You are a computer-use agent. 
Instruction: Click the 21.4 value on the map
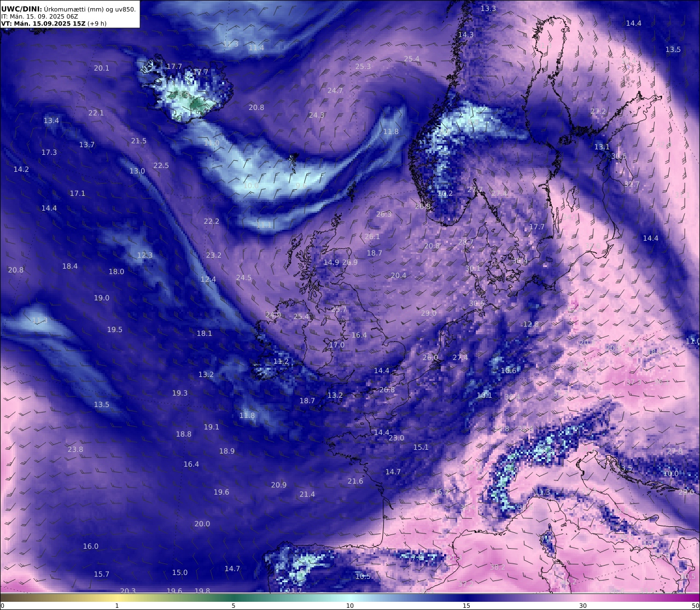click(x=307, y=495)
